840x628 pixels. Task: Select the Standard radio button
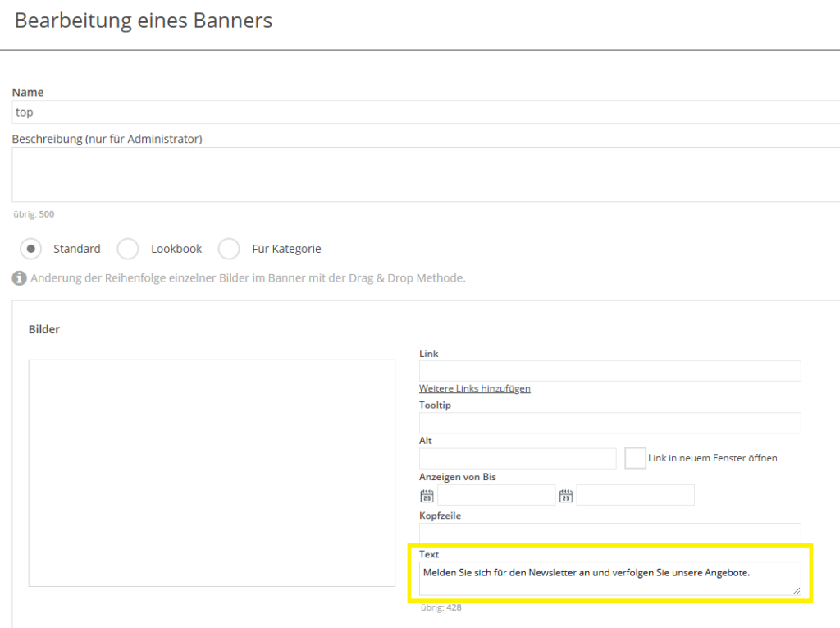[x=30, y=249]
